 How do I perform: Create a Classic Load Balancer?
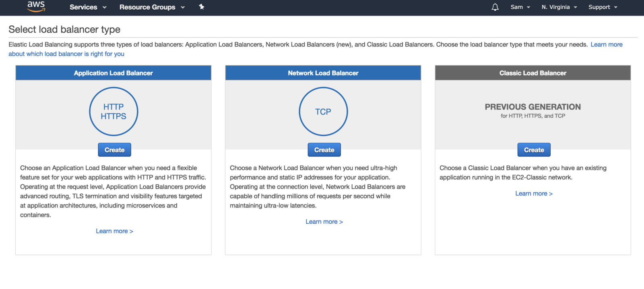coord(534,150)
